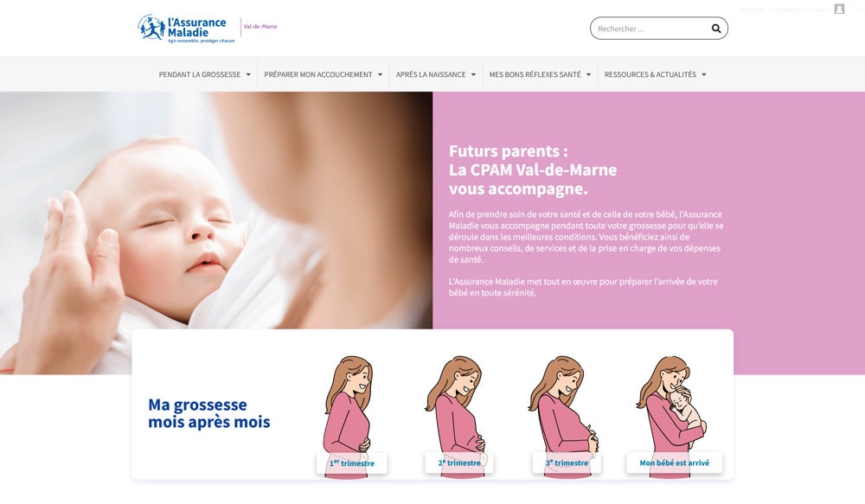Open the Mes bons réflexes santé menu
The width and height of the screenshot is (865, 504).
point(540,74)
